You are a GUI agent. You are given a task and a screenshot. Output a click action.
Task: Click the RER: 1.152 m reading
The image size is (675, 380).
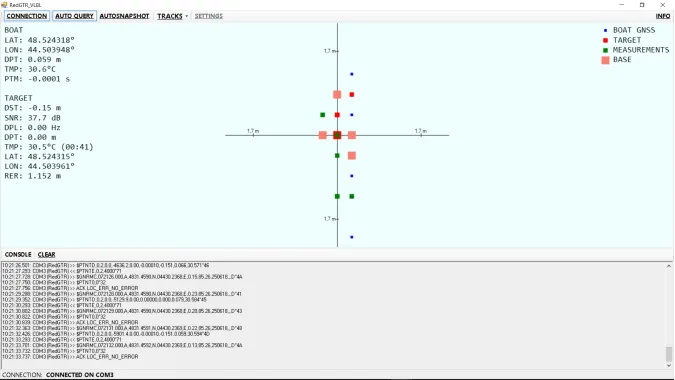click(33, 176)
